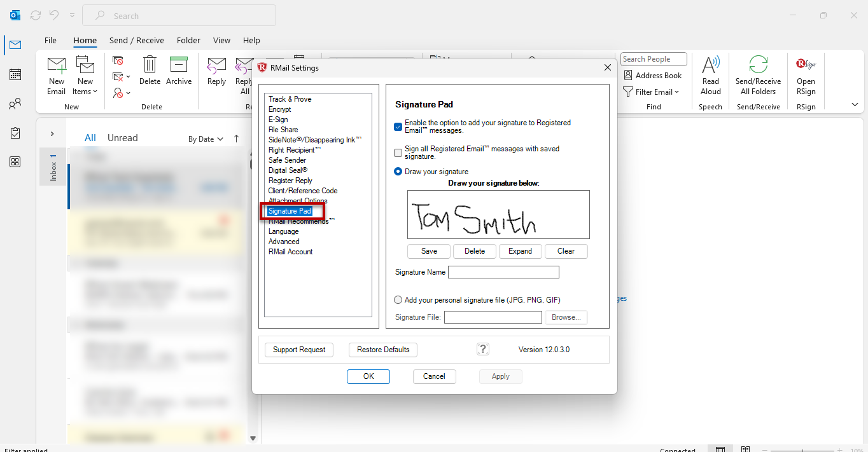
Task: Check 'Sign all Registered Email messages with saved signature'
Action: [398, 153]
